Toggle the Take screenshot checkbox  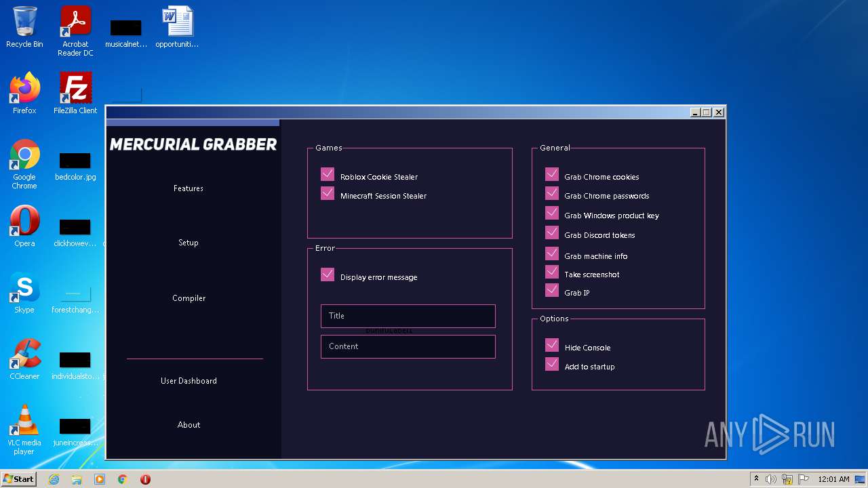(x=552, y=272)
